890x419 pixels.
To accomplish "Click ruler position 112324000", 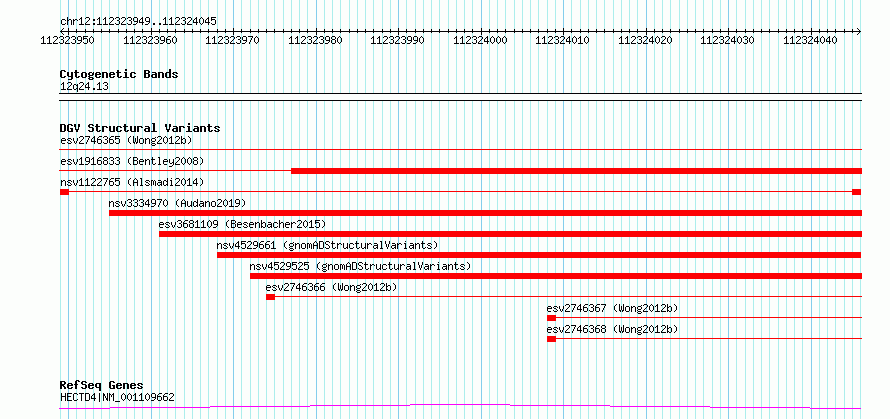I will [481, 40].
